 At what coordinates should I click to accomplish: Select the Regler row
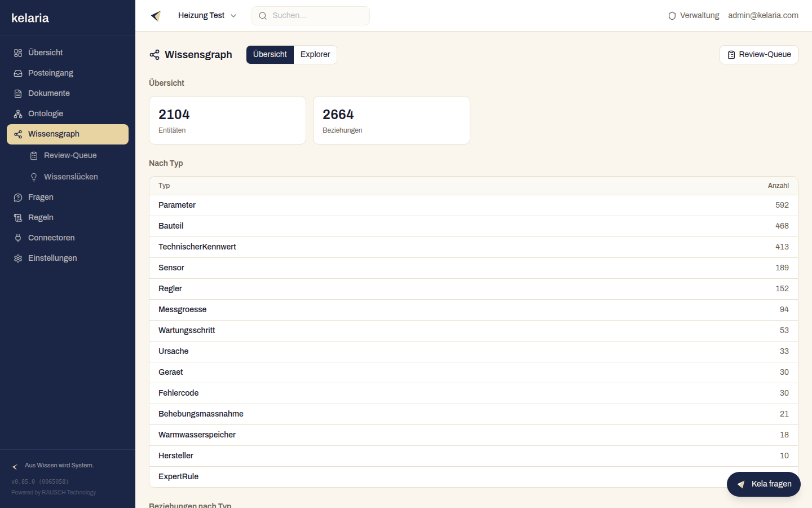474,289
